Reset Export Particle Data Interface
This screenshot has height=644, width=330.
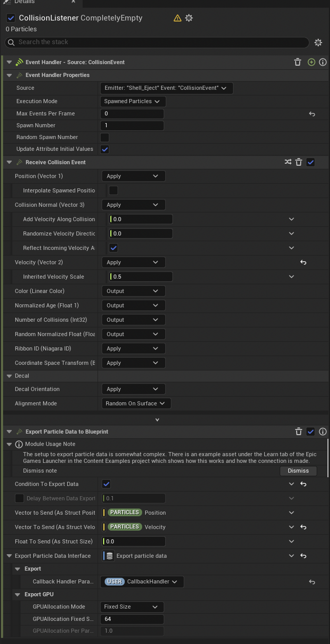[303, 556]
